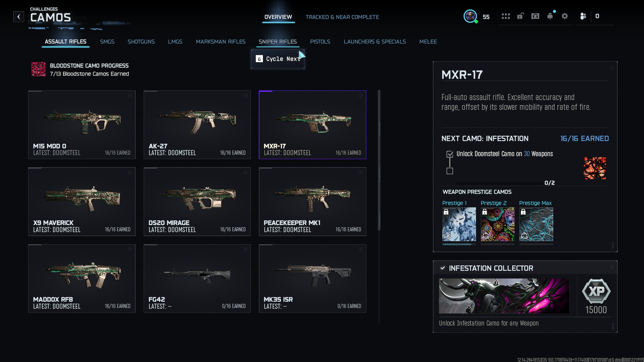Select the Pistols category tab
Image resolution: width=644 pixels, height=362 pixels.
320,42
